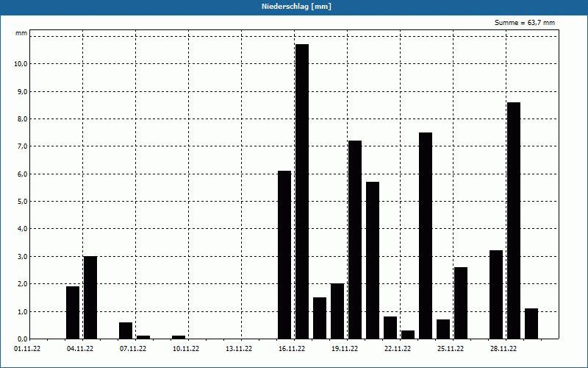Click the "10.11.22" date label

[186, 349]
